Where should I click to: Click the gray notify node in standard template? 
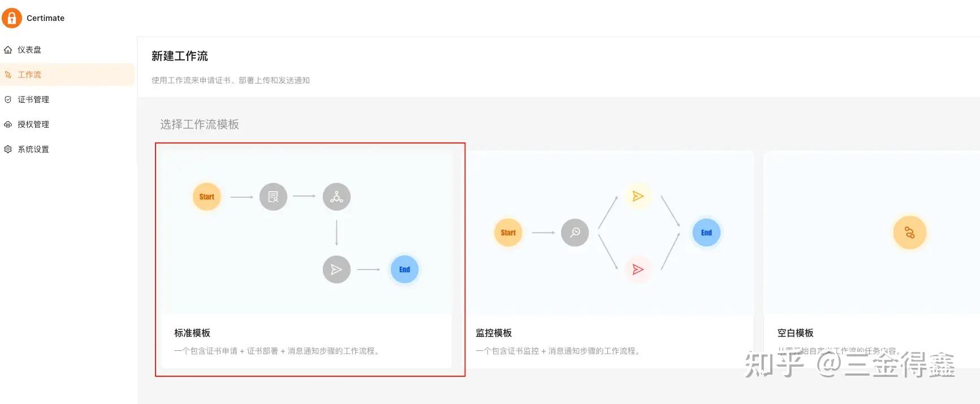pos(336,270)
